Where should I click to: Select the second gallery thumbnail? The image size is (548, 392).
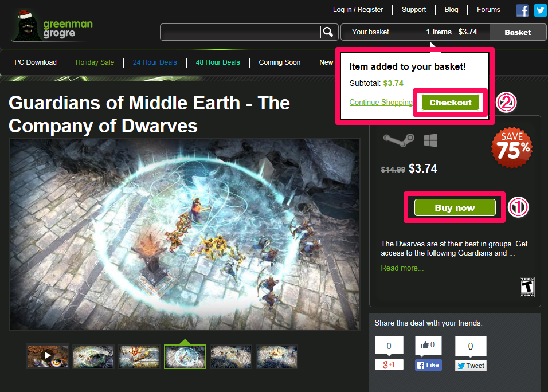(x=93, y=356)
